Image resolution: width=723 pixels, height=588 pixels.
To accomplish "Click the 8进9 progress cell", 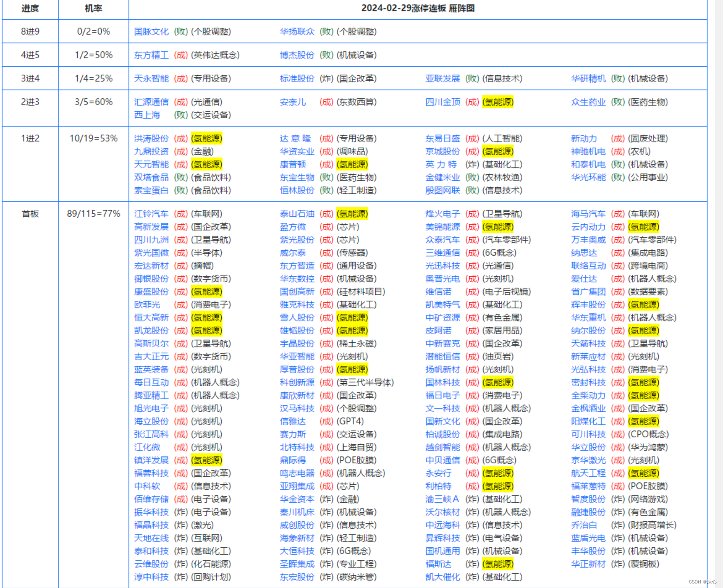I will click(30, 32).
